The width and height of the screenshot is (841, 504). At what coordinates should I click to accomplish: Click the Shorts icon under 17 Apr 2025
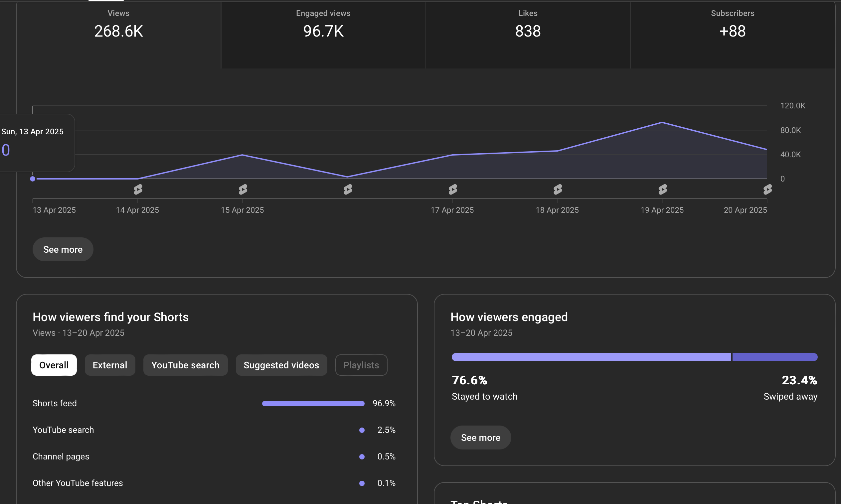453,189
